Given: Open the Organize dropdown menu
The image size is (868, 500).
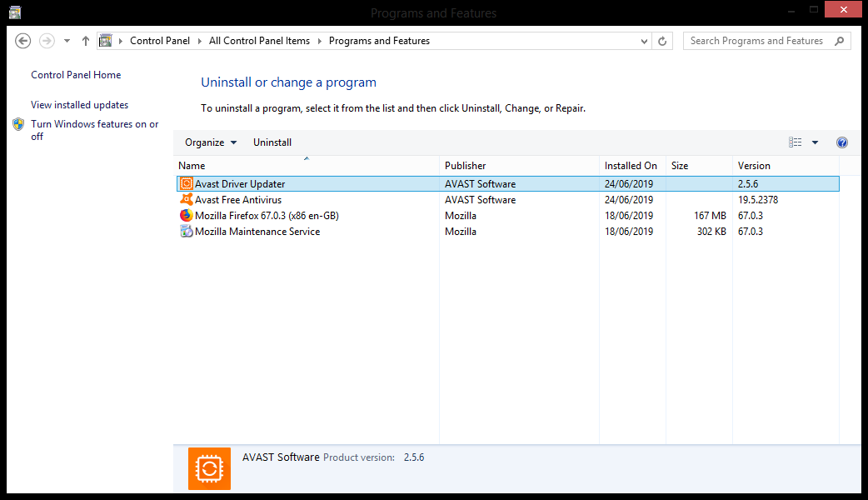Looking at the screenshot, I should [x=211, y=142].
